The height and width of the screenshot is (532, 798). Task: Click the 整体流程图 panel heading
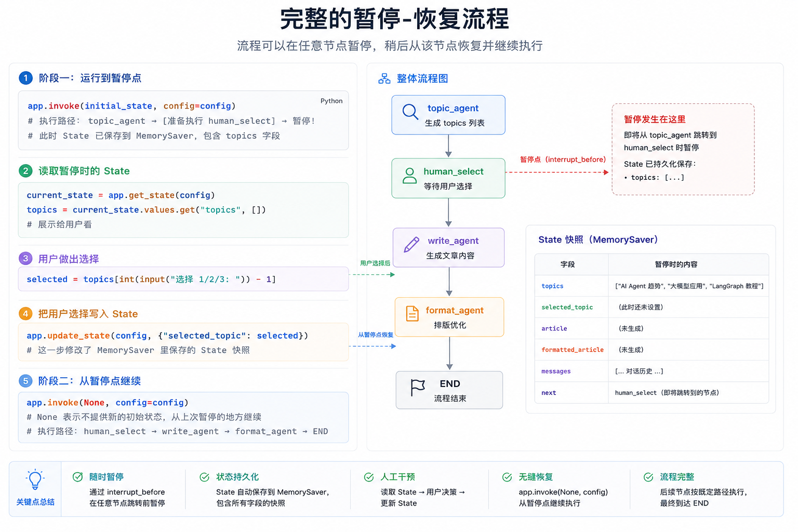(x=422, y=78)
